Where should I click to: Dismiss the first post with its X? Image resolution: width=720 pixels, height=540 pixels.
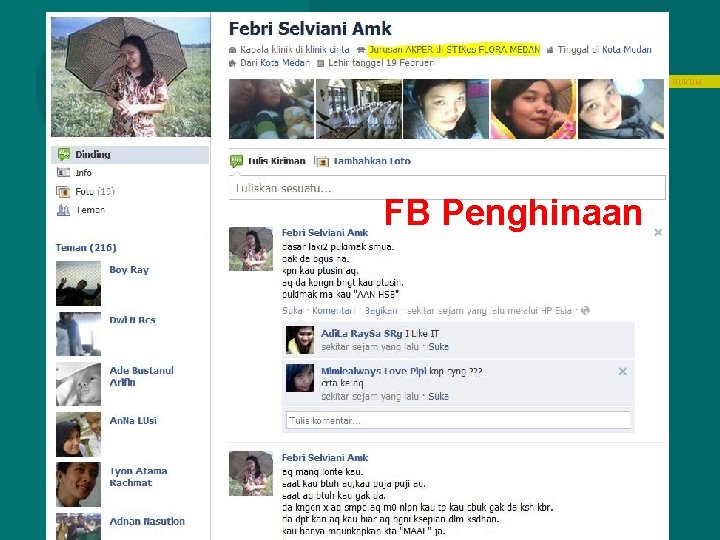(658, 232)
